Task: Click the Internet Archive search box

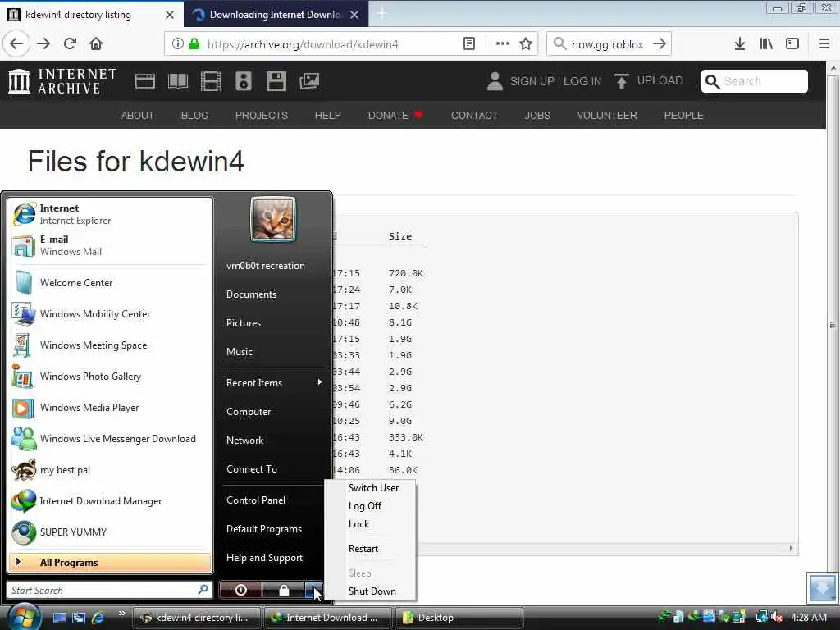Action: point(755,81)
